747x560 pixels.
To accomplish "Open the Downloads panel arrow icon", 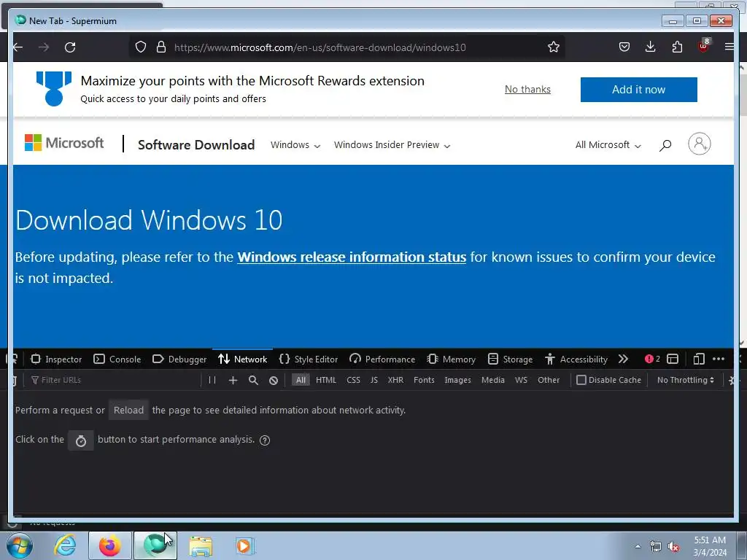I will point(650,47).
